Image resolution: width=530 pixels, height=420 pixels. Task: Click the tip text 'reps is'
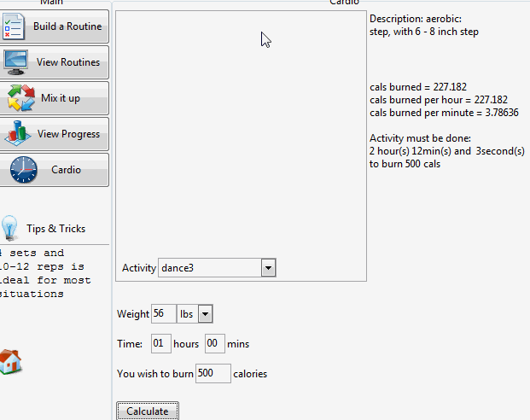coord(61,267)
